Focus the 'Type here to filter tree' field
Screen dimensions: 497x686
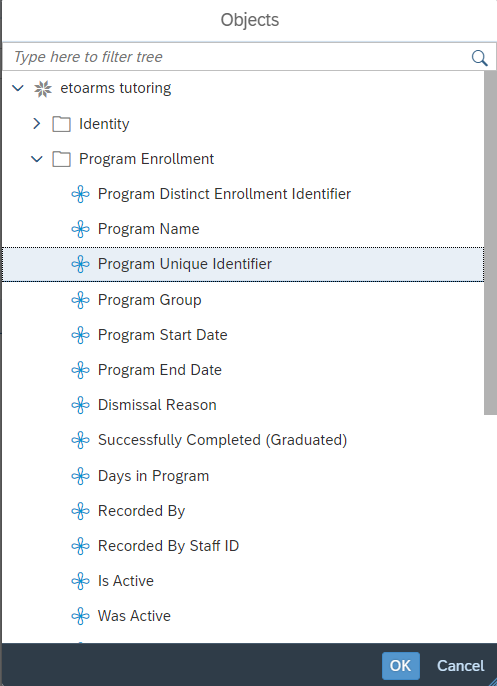236,57
